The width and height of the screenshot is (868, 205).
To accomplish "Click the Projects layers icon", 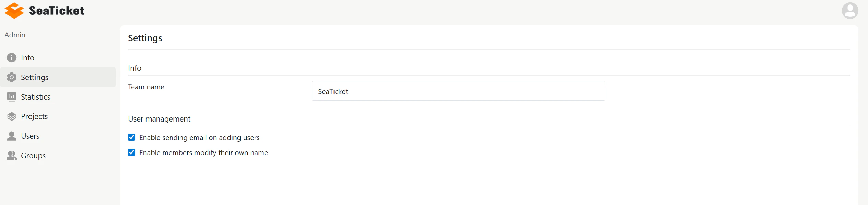I will point(12,116).
